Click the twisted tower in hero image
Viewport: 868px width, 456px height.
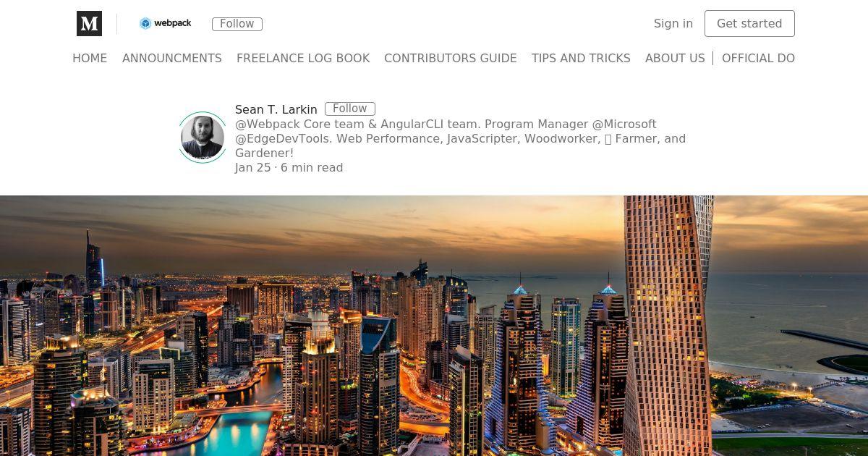click(x=668, y=326)
